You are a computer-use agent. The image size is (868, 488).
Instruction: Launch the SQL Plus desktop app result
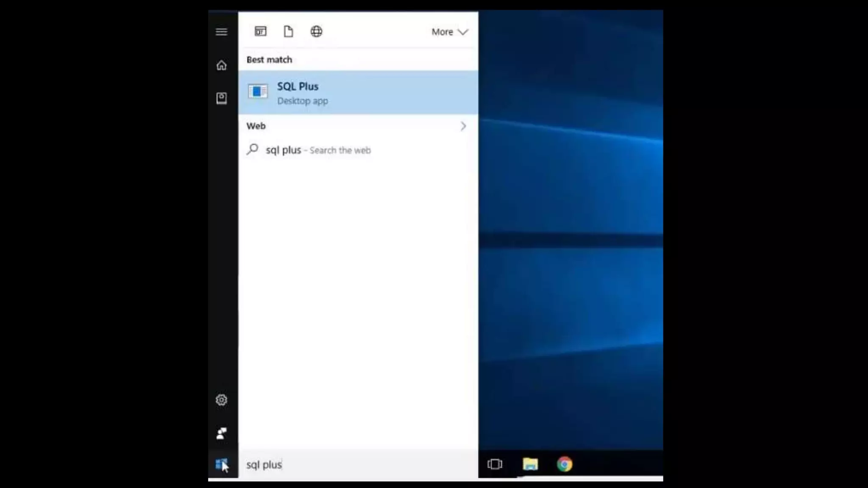[x=358, y=92]
